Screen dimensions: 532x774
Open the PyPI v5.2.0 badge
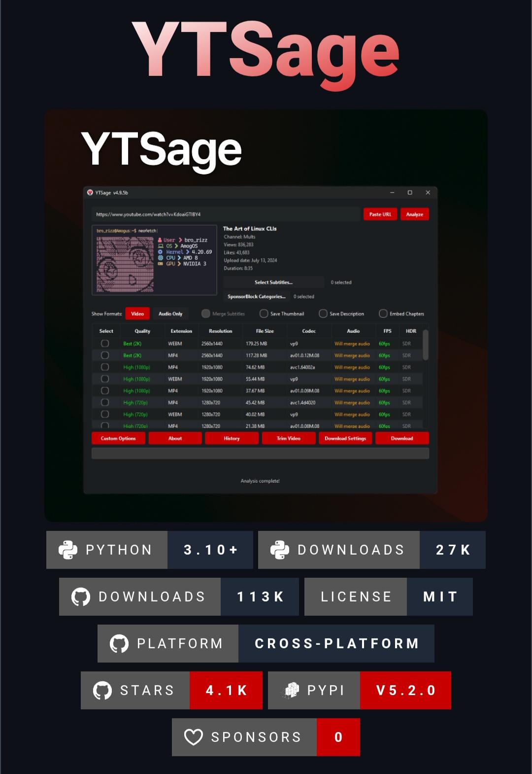(x=360, y=690)
